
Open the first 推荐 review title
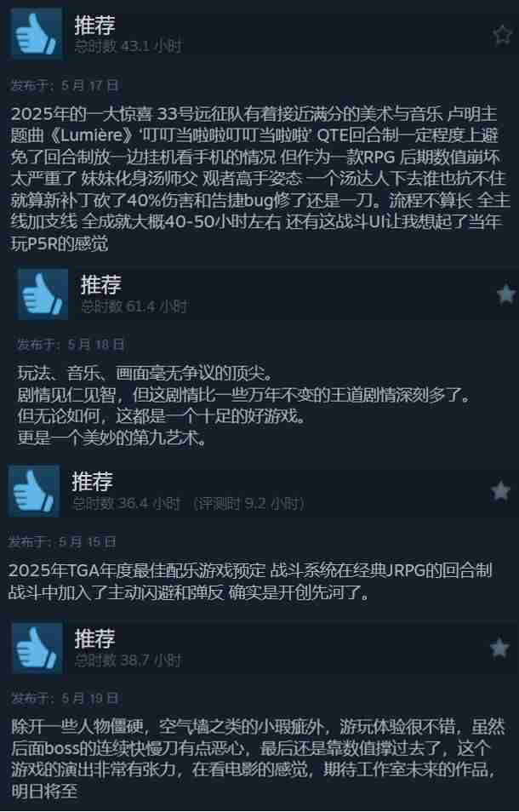click(94, 25)
